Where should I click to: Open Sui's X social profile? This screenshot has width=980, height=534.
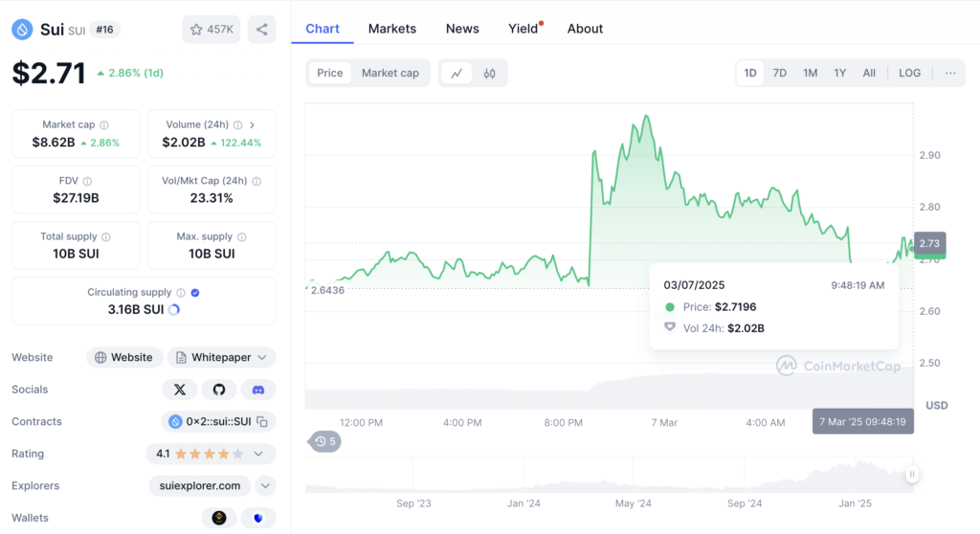click(180, 389)
